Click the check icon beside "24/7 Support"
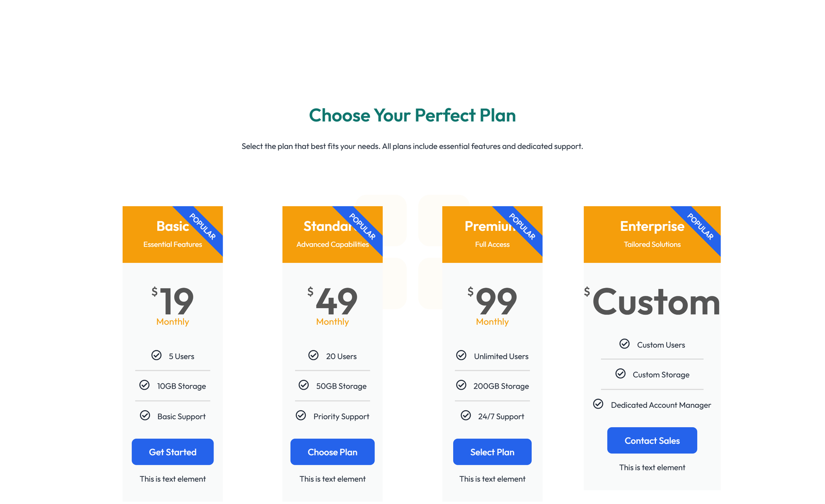825x504 pixels. pos(466,415)
